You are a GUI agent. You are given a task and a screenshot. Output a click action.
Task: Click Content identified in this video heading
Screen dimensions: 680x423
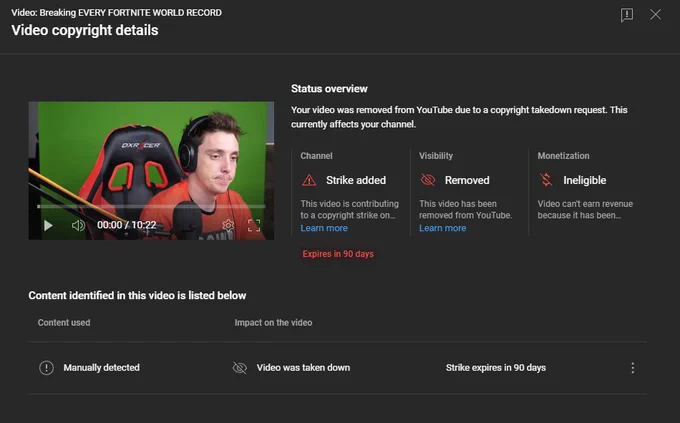(137, 295)
